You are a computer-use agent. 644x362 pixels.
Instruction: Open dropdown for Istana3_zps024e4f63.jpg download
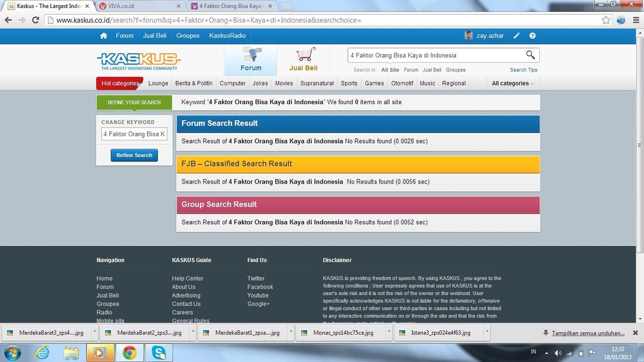[x=487, y=332]
